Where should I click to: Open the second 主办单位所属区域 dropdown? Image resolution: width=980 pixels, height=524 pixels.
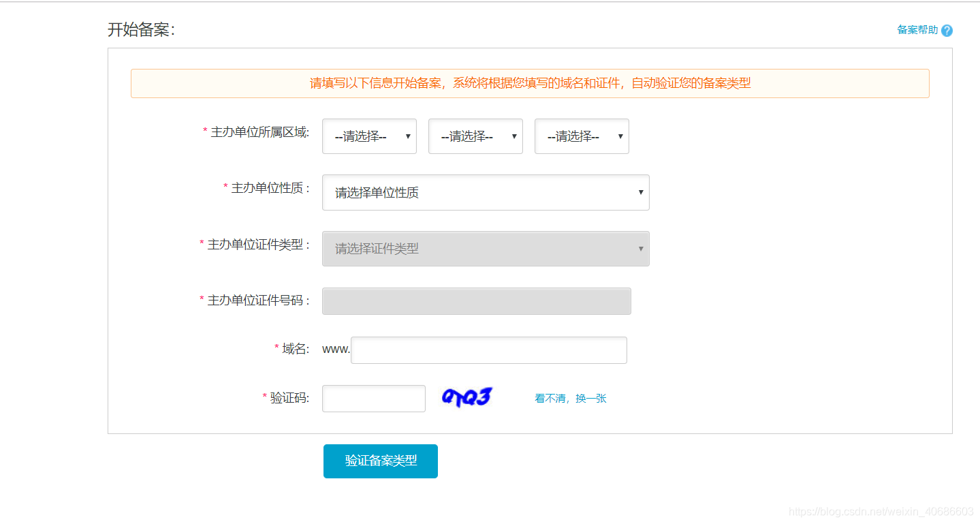tap(475, 136)
